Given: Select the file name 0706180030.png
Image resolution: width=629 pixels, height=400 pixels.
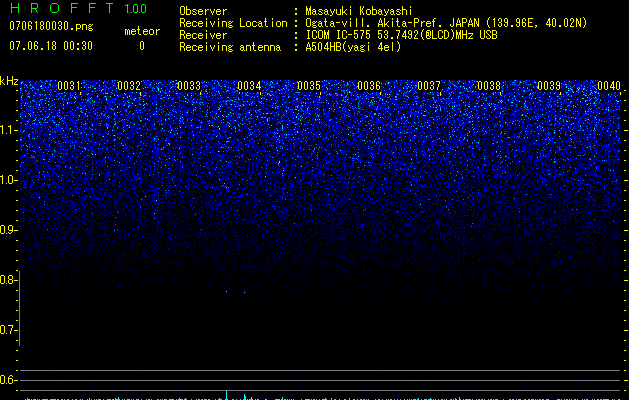Looking at the screenshot, I should point(51,26).
